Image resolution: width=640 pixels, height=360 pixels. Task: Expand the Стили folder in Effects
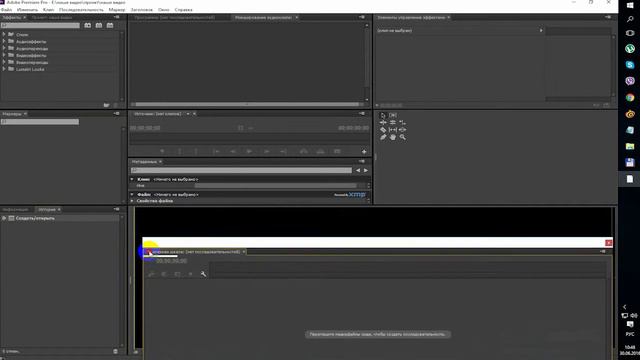[4, 34]
